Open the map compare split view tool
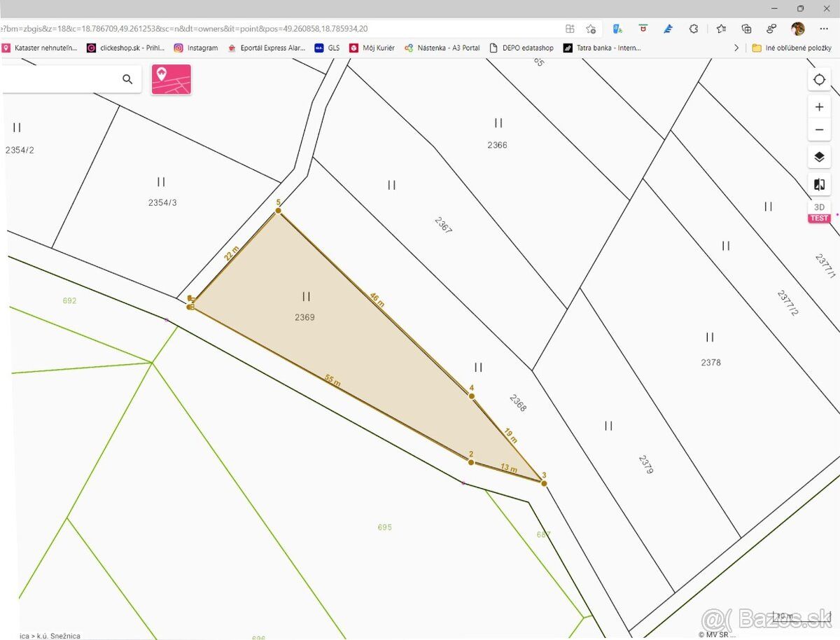 [x=819, y=185]
